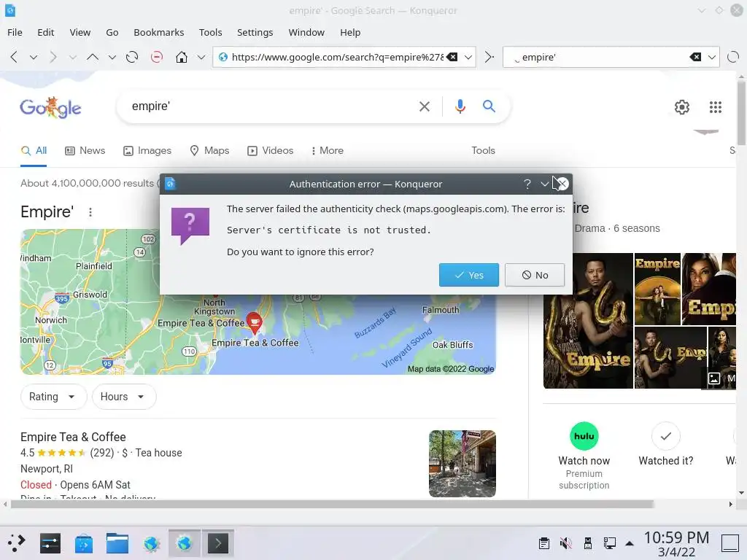747x560 pixels.
Task: Open the clock showing 10:59 PM
Action: pos(676,543)
